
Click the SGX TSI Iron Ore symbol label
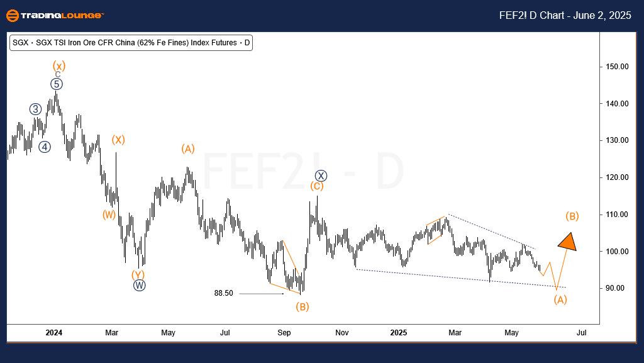click(x=131, y=43)
